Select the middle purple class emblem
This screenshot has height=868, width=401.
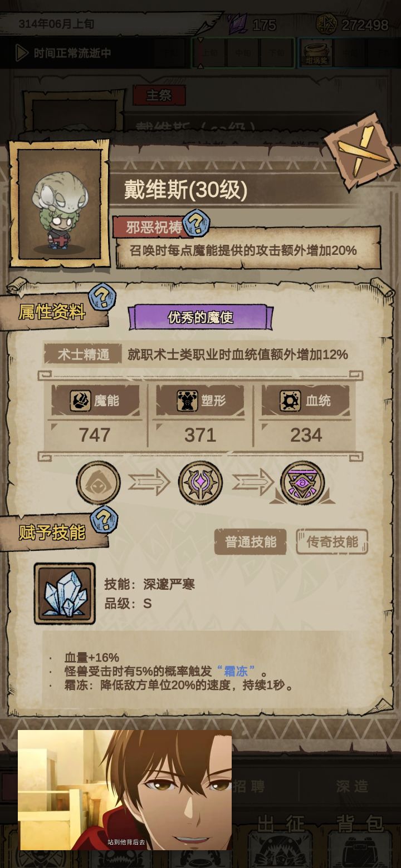(200, 482)
